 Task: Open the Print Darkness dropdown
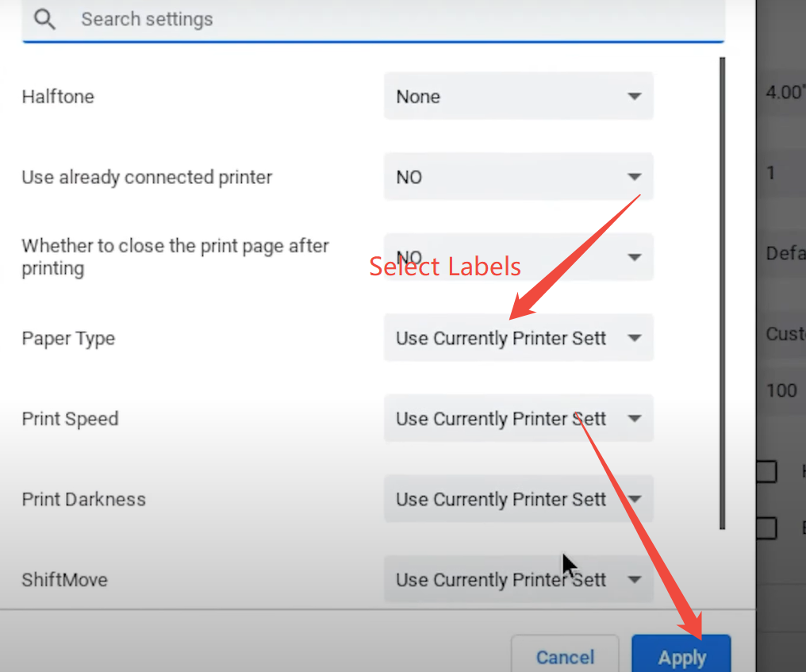[x=518, y=499]
